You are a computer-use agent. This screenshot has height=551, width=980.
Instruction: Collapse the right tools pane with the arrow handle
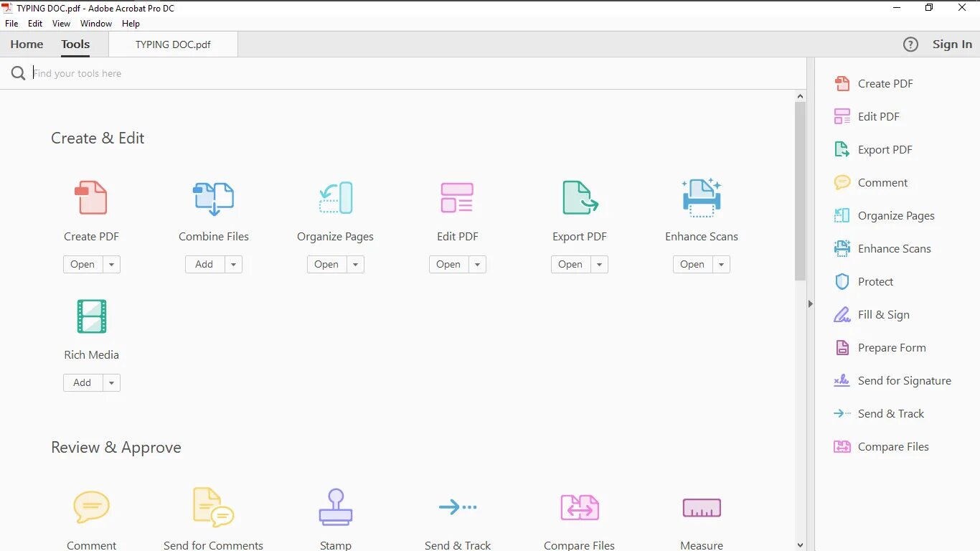click(x=811, y=304)
